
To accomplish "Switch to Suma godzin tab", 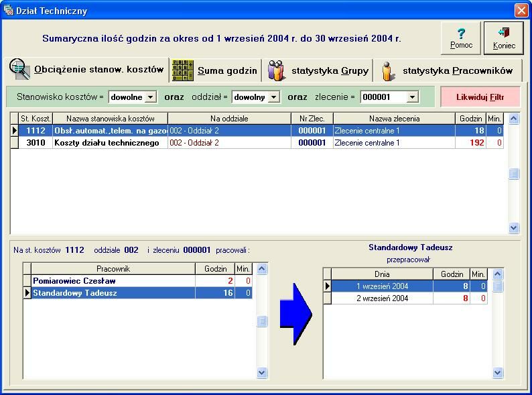I will (x=216, y=70).
